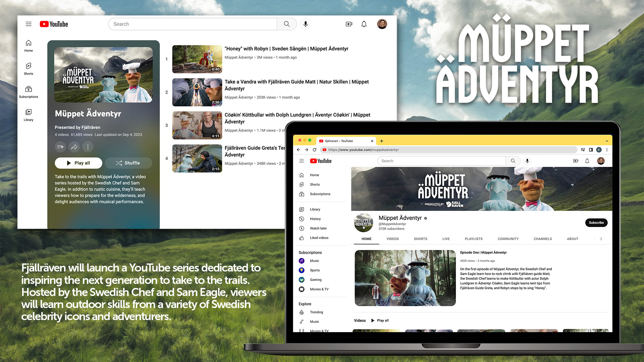The width and height of the screenshot is (644, 362).
Task: Activate voice search mic in laptop YouTube
Action: [527, 161]
